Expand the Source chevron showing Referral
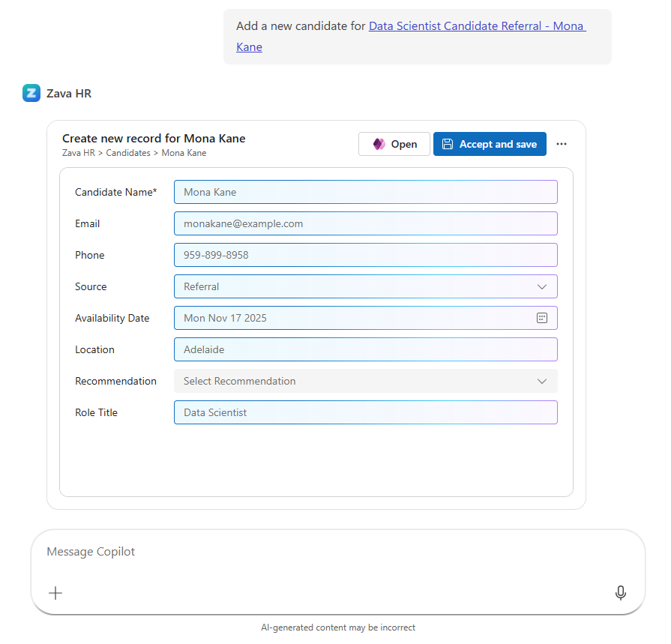This screenshot has width=671, height=644. point(541,286)
